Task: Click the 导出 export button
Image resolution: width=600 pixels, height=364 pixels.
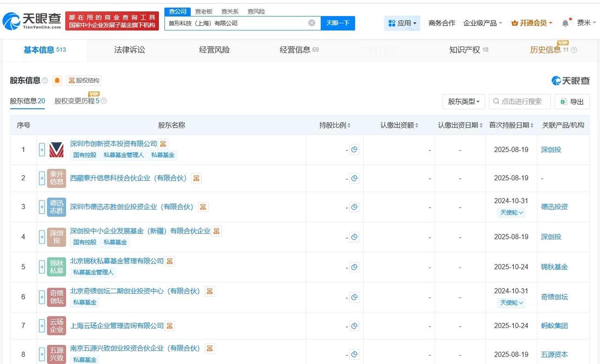Action: coord(572,102)
